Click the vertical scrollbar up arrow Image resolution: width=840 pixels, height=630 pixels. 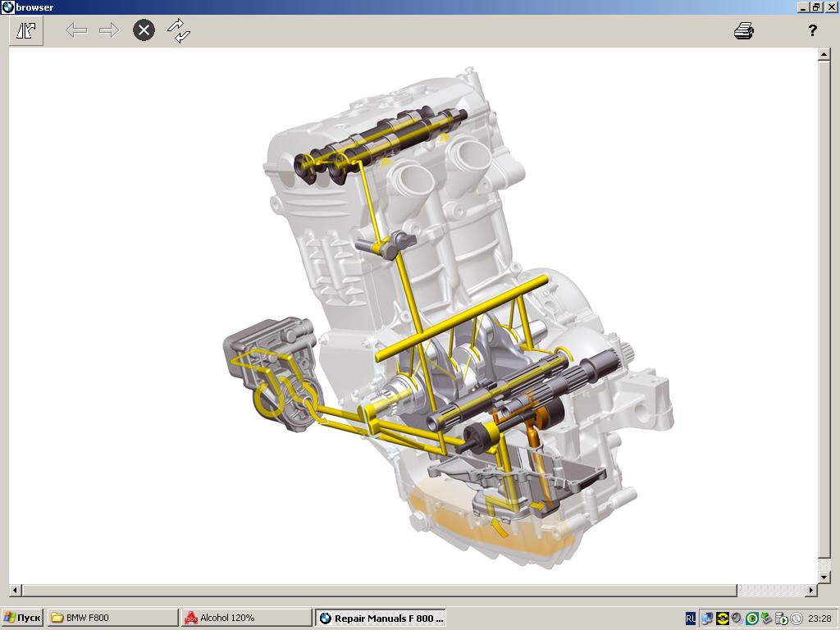click(824, 54)
